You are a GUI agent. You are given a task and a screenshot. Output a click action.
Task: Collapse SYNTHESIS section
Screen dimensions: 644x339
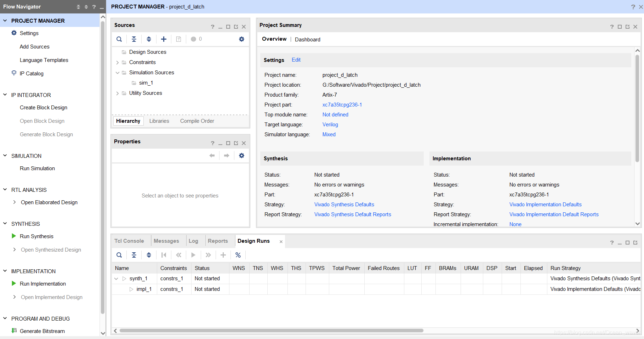click(x=5, y=224)
